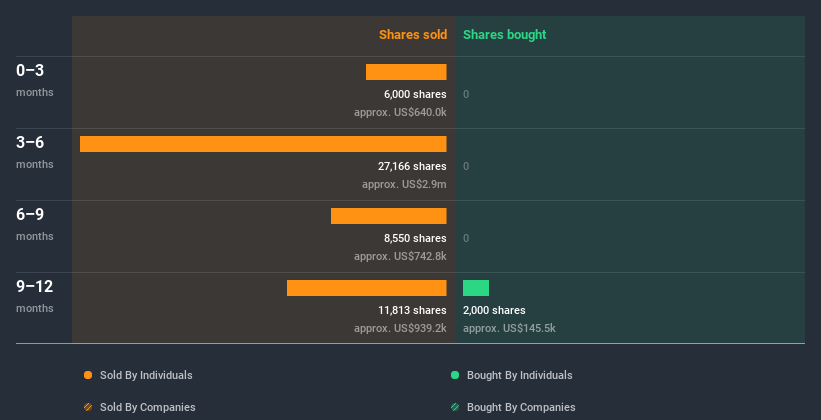The height and width of the screenshot is (420, 821).
Task: Click the zero bought value in 0–3 months row
Action: click(x=466, y=94)
